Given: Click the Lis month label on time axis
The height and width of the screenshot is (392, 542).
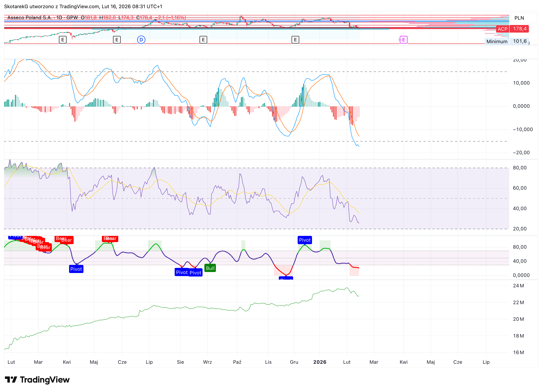Looking at the screenshot, I should tap(268, 362).
